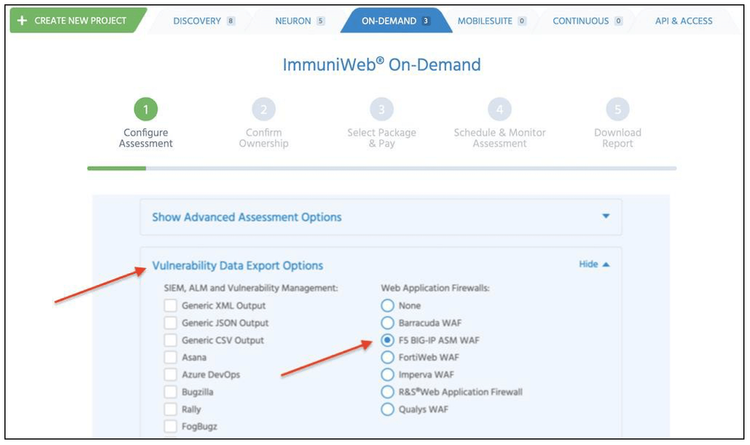
Task: Select R&S Web Application Firewall radio
Action: 387,392
